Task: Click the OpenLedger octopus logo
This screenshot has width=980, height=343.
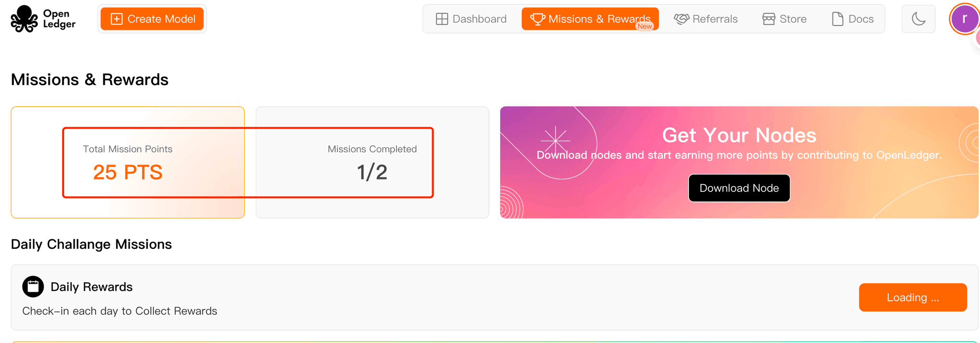Action: coord(24,19)
